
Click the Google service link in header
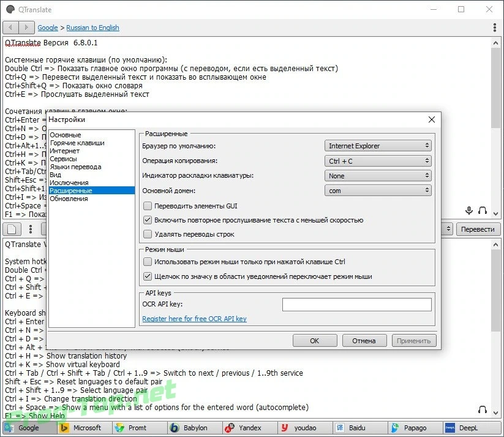point(48,28)
